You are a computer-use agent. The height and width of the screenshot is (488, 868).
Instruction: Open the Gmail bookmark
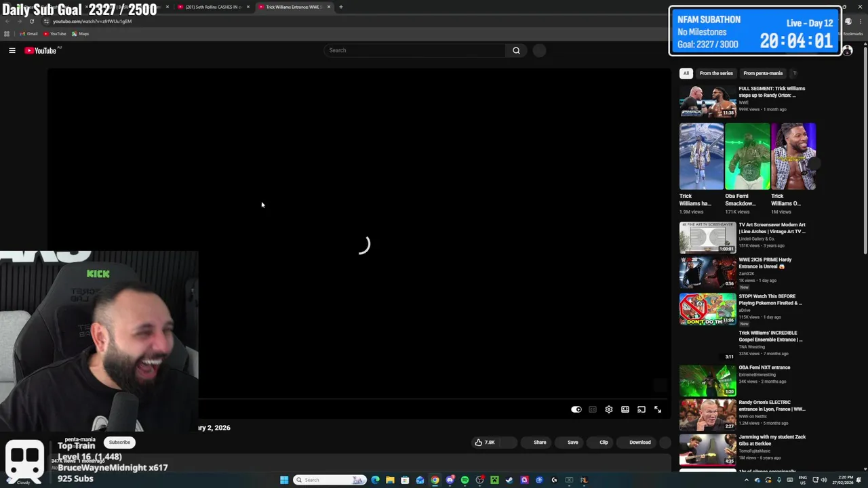point(28,34)
